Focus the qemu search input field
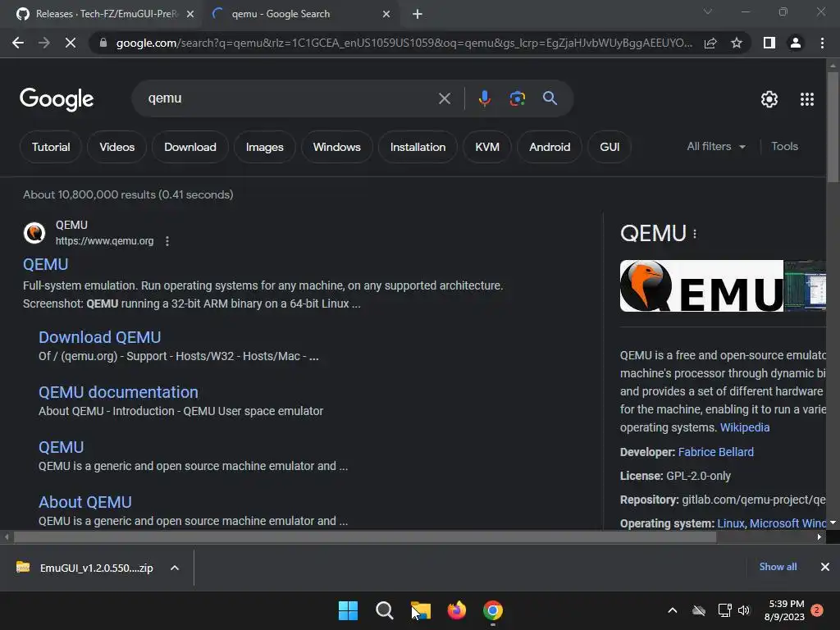 (x=290, y=98)
